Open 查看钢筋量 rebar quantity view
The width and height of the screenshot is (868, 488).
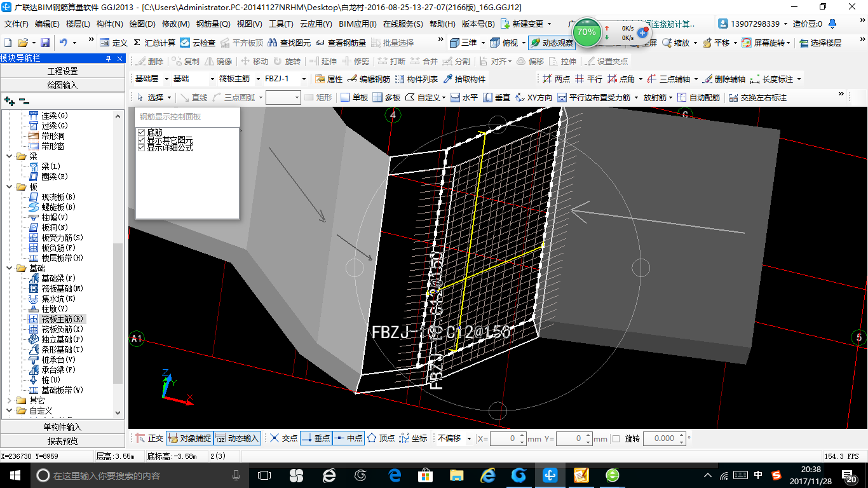pyautogui.click(x=341, y=43)
